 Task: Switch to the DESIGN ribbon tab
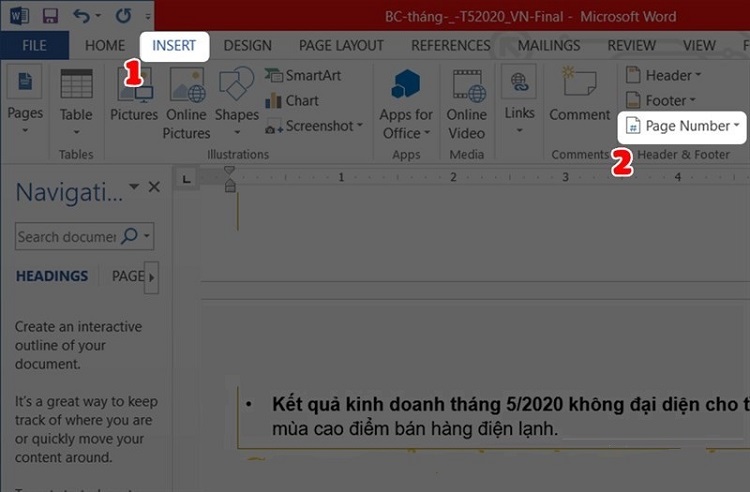point(247,45)
